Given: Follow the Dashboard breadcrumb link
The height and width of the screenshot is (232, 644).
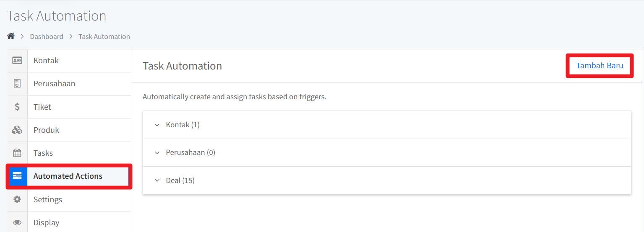Looking at the screenshot, I should click(47, 36).
